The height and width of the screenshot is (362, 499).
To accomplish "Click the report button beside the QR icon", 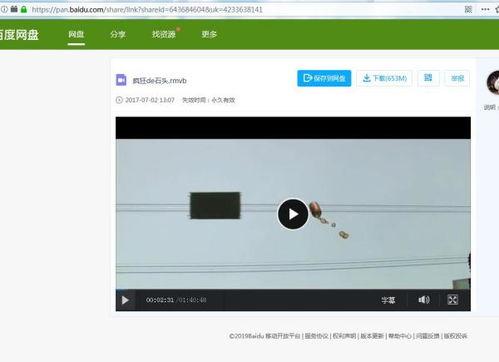I will [457, 78].
